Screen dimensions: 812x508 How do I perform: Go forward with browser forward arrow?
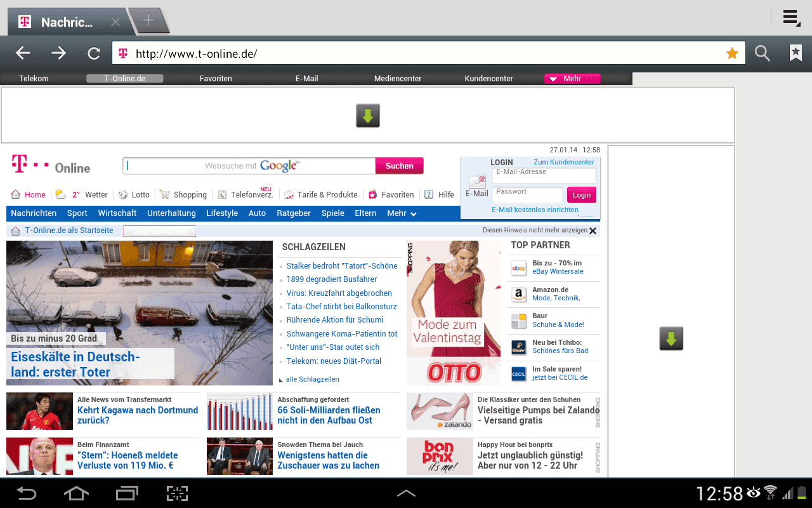pyautogui.click(x=59, y=53)
